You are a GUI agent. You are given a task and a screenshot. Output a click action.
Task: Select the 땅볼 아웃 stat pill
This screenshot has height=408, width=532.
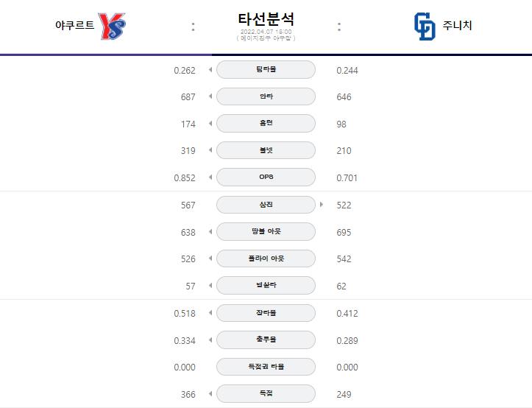pyautogui.click(x=266, y=231)
